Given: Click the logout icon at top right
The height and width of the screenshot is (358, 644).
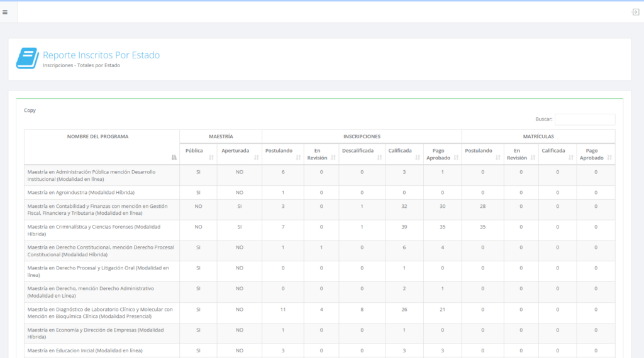Looking at the screenshot, I should click(x=635, y=12).
